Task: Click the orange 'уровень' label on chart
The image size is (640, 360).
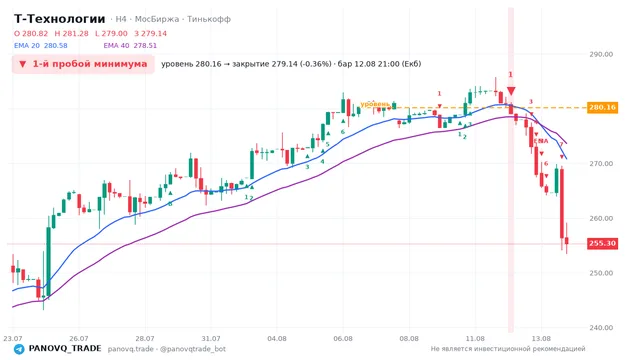Action: click(375, 104)
